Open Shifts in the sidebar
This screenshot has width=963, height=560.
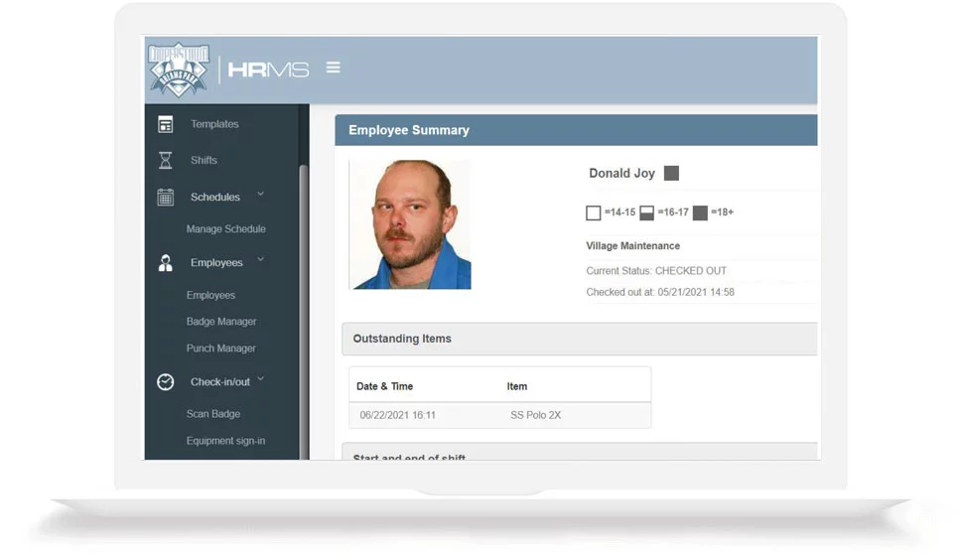204,160
